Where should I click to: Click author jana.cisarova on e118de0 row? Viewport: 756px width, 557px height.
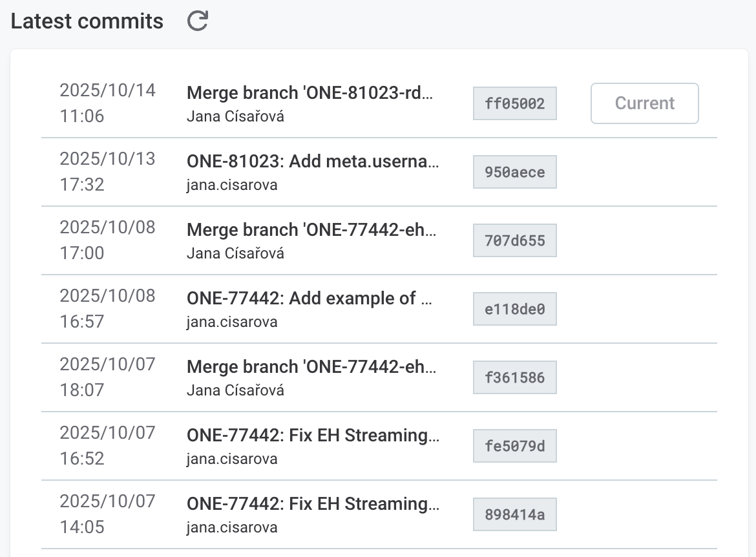pos(232,322)
